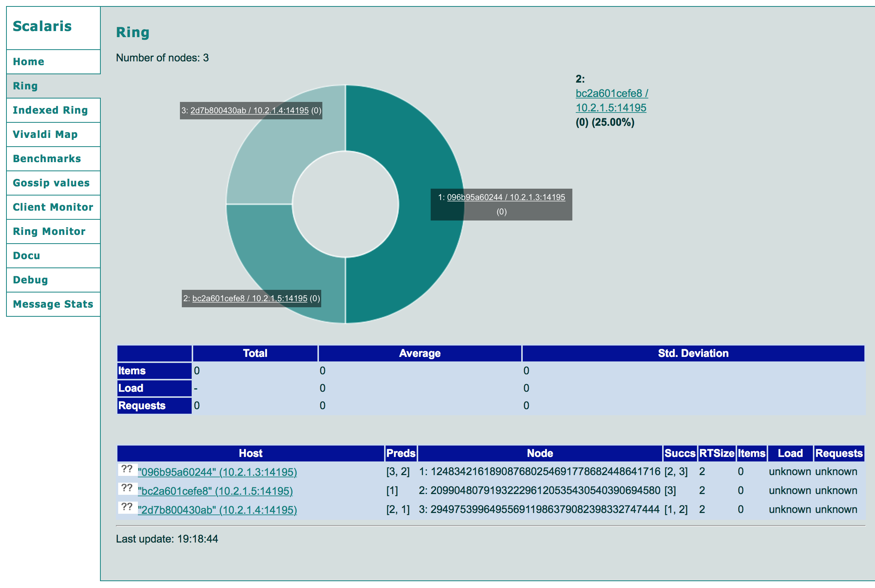Open the Docu sidebar entry
This screenshot has height=588, width=875.
point(27,256)
